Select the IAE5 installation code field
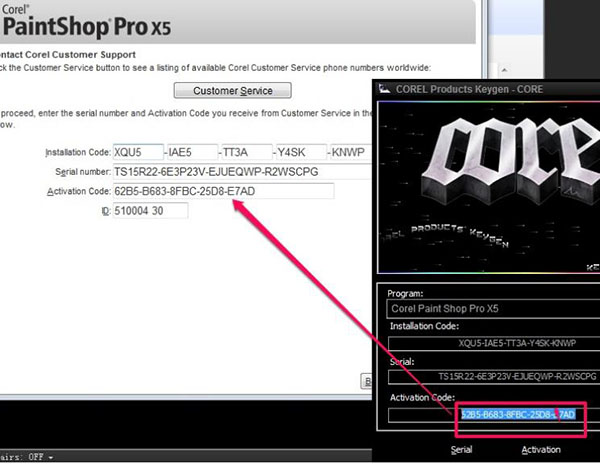Screen dimensions: 600x464 [192, 152]
